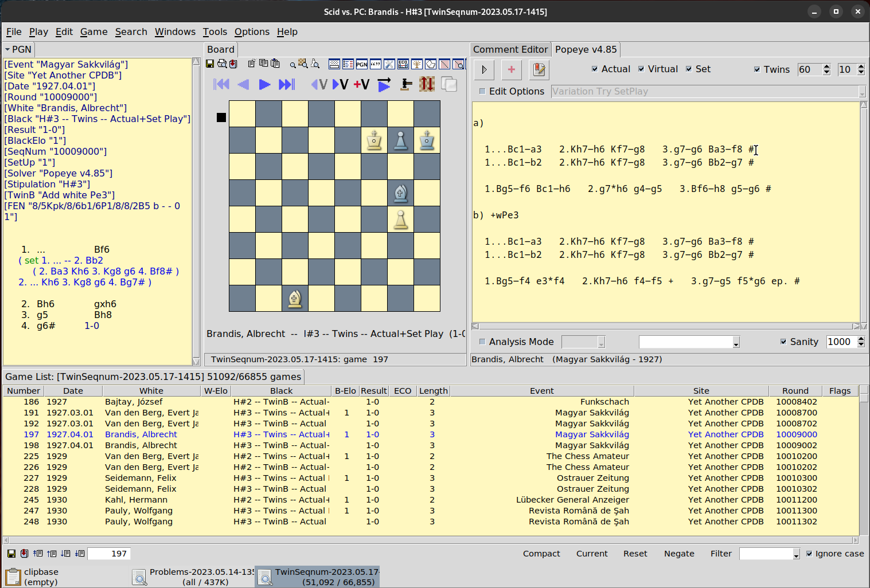The width and height of the screenshot is (870, 588).
Task: Open the Tools menu
Action: pyautogui.click(x=214, y=32)
